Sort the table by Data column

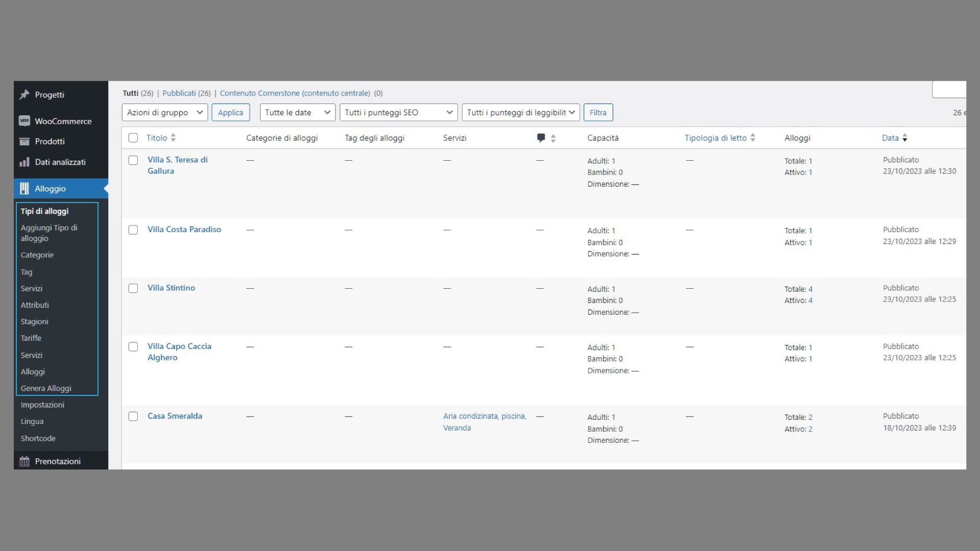[890, 138]
